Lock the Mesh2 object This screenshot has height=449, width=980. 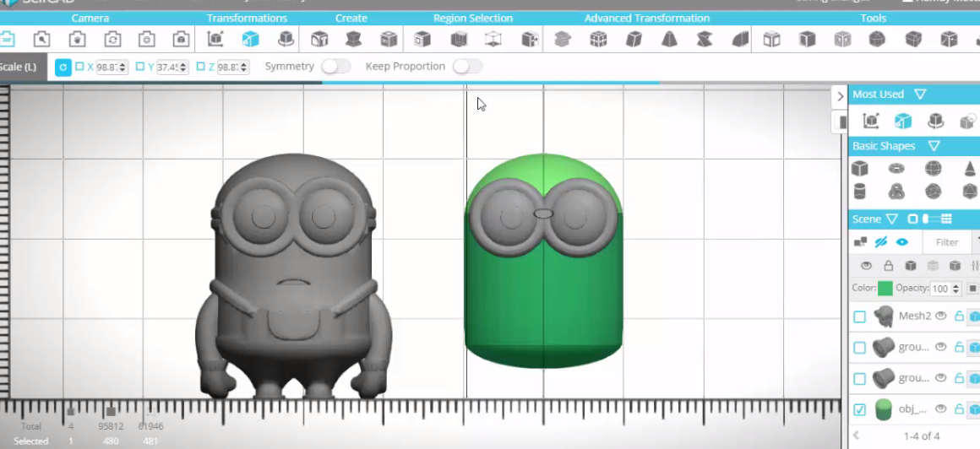[959, 316]
